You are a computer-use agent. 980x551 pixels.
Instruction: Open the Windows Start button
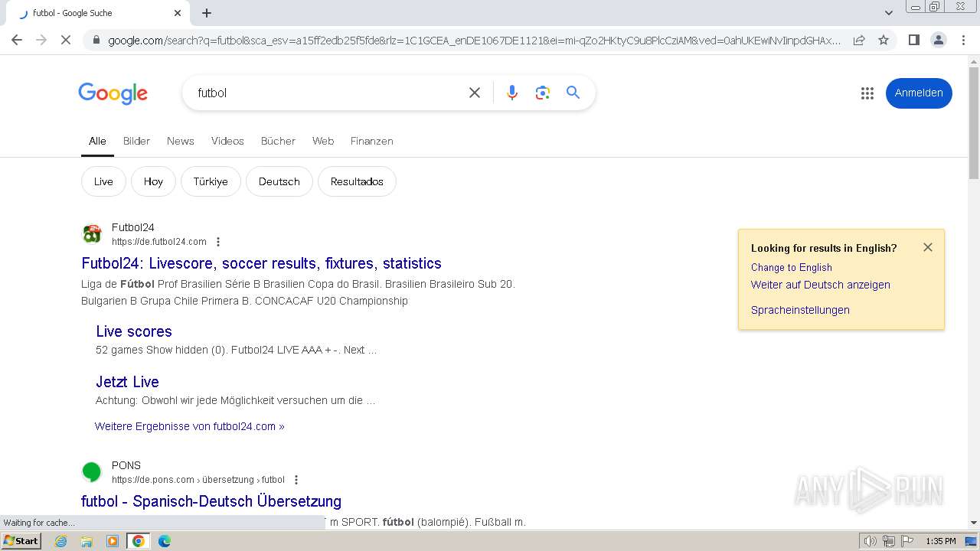pyautogui.click(x=21, y=541)
